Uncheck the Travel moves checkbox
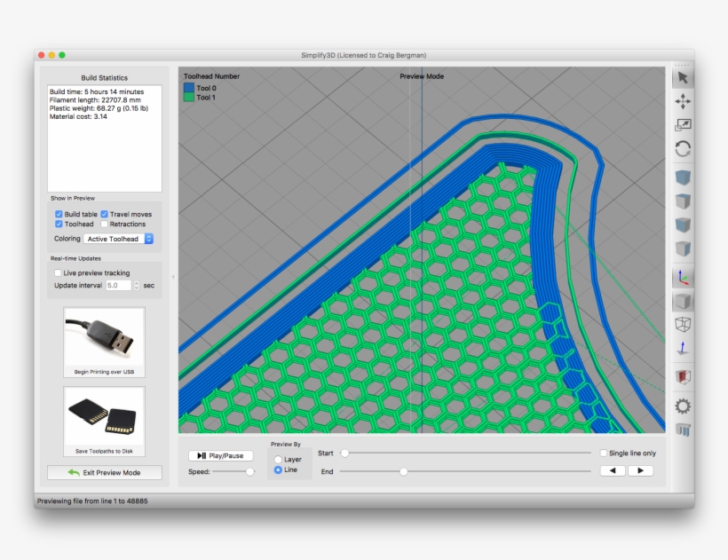The image size is (728, 560). 105,214
